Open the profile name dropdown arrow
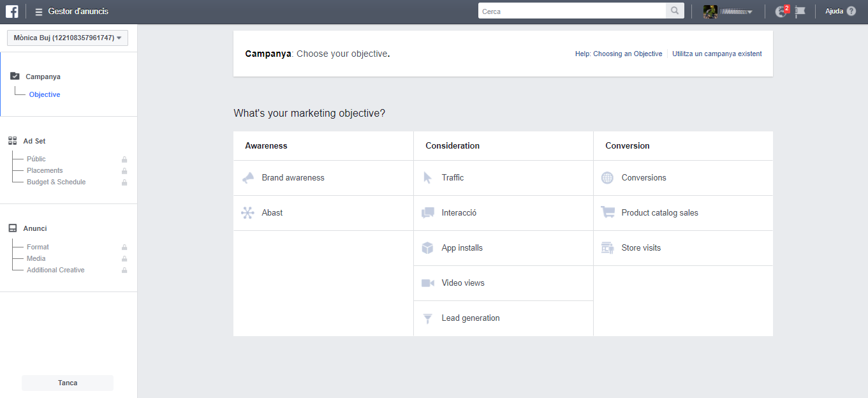 pos(749,12)
